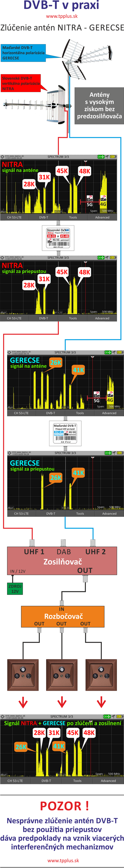Click the orange 26K label in final combined spectrum

pos(21,747)
